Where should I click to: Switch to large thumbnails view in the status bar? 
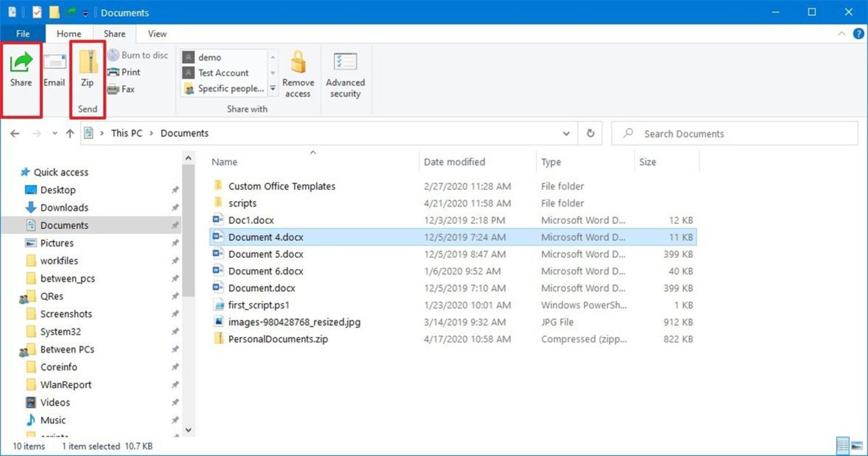(857, 446)
